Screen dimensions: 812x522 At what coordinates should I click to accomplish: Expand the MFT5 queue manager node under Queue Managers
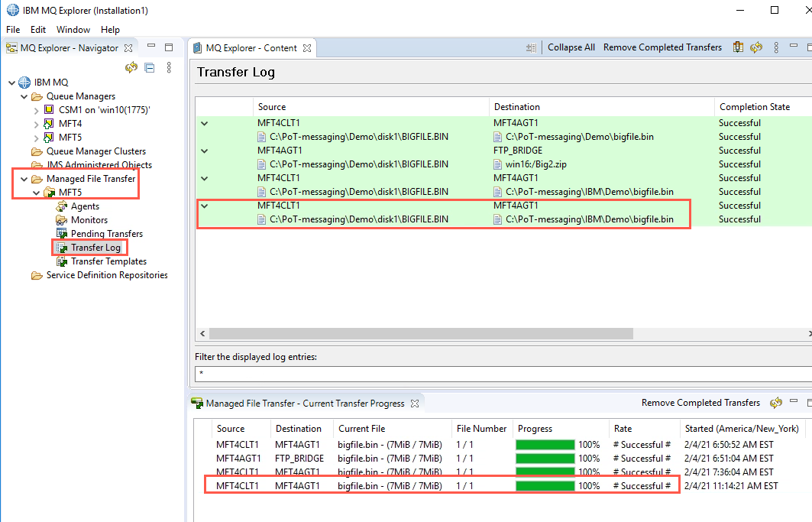pyautogui.click(x=36, y=138)
